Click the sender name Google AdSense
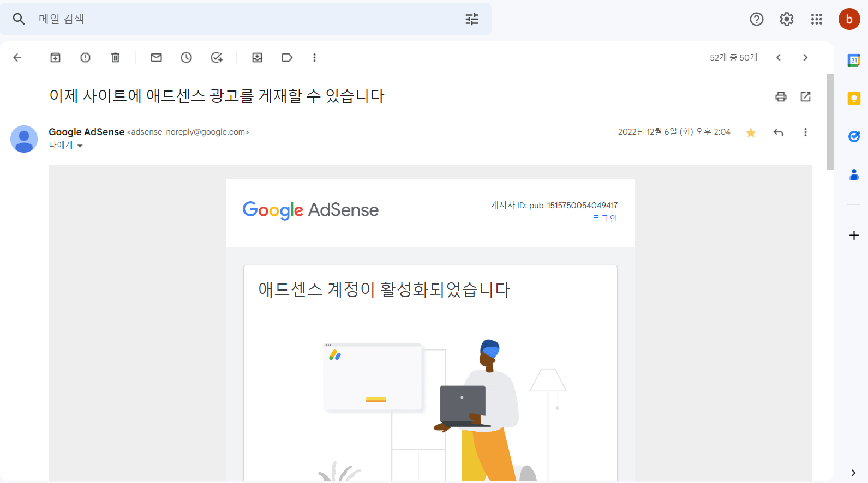 click(87, 132)
